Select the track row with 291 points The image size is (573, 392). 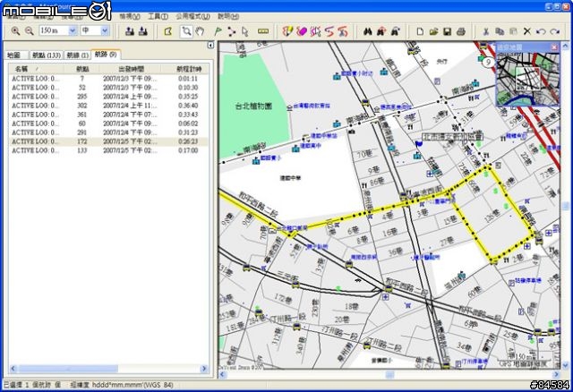(108, 132)
